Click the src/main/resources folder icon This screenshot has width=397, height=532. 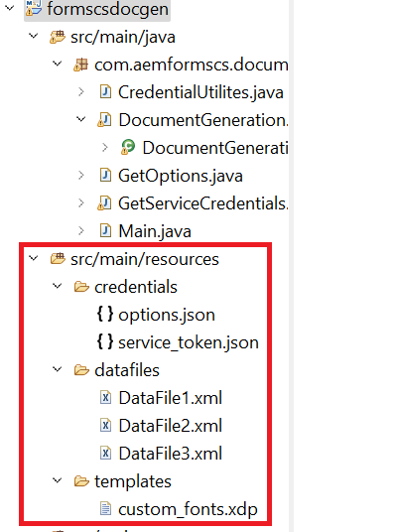(x=58, y=258)
